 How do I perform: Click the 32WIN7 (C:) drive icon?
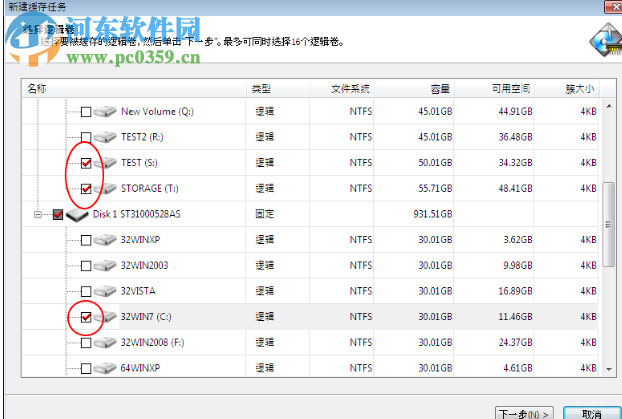(105, 317)
